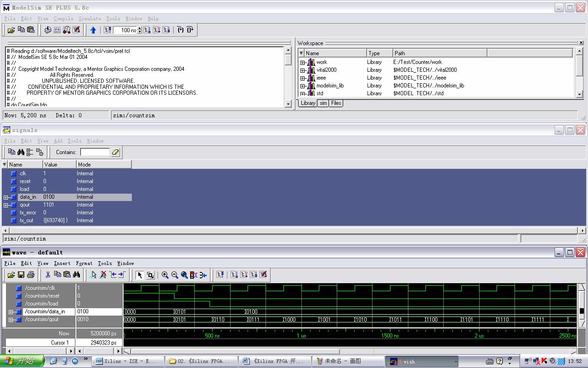Click Run icon right of 100 ns field
Viewport: 588px width, 368px height.
[x=147, y=30]
